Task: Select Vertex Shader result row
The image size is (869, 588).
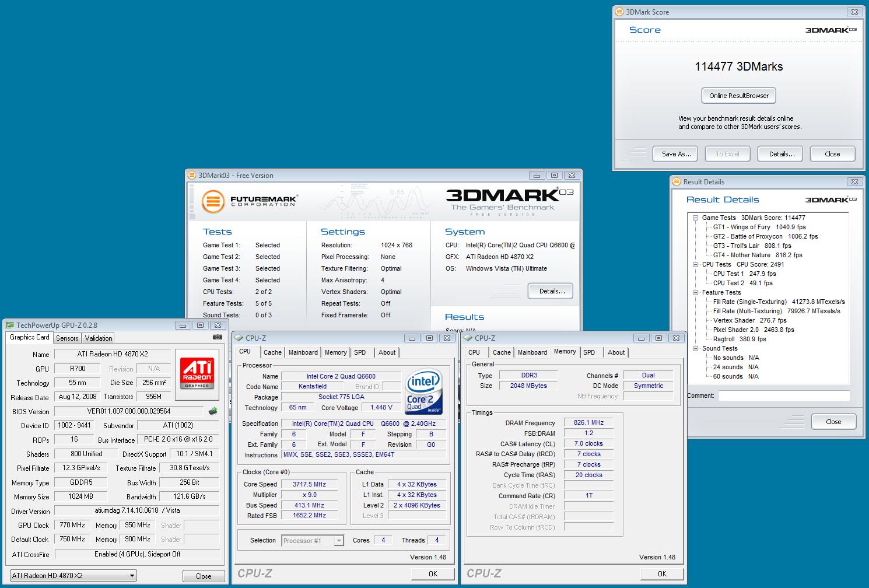Action: click(750, 320)
